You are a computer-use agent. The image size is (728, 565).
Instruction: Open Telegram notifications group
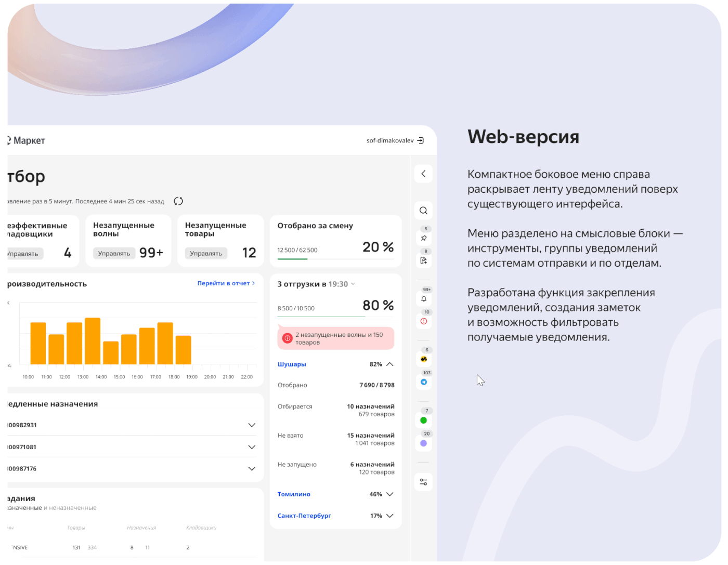(424, 382)
